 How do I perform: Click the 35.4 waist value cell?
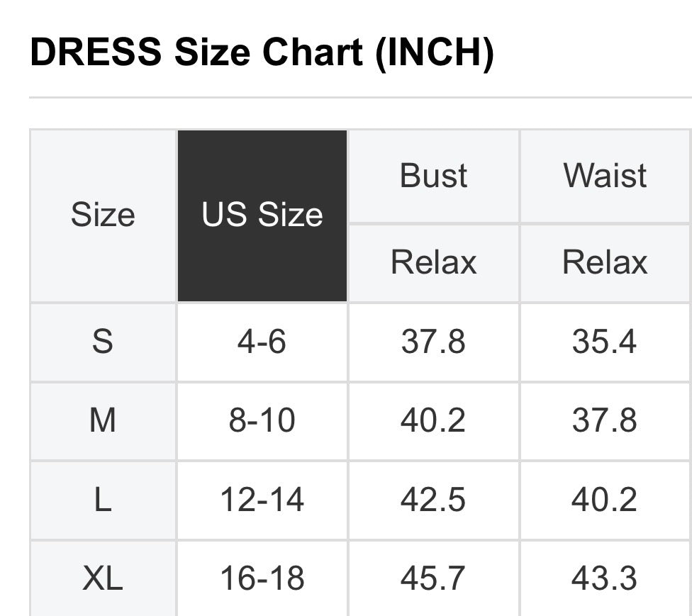click(605, 342)
